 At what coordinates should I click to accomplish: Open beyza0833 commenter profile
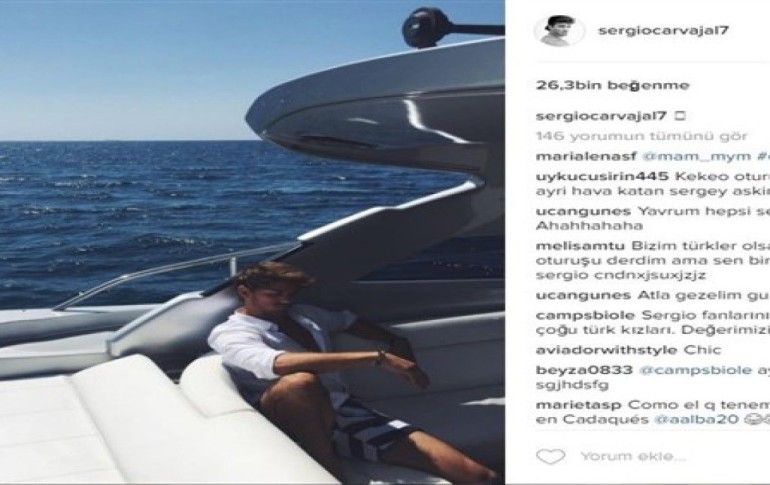click(584, 370)
